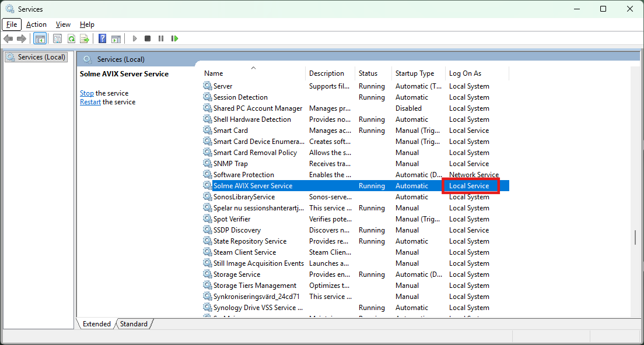Click the Export List toolbar icon
Image resolution: width=644 pixels, height=345 pixels.
pos(85,38)
